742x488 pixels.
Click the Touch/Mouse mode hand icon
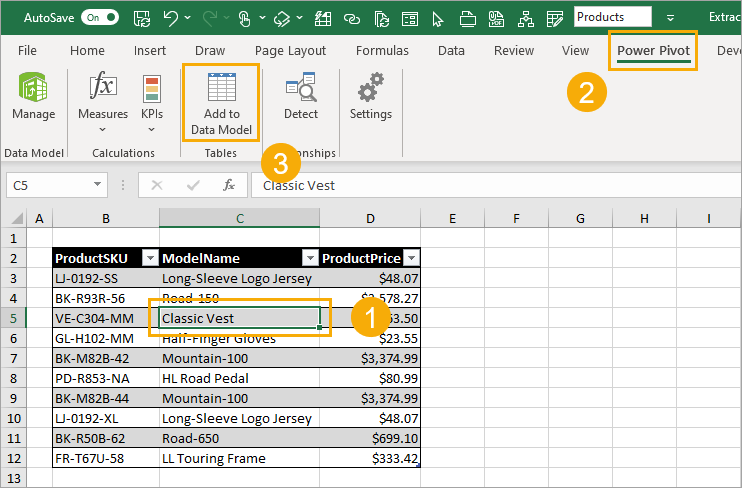click(244, 18)
